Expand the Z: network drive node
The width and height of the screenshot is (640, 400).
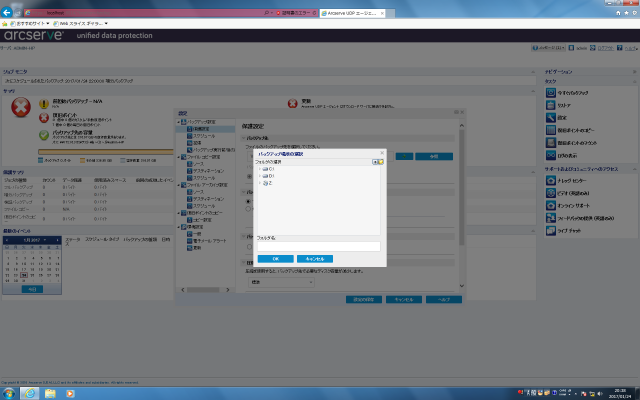click(x=258, y=183)
